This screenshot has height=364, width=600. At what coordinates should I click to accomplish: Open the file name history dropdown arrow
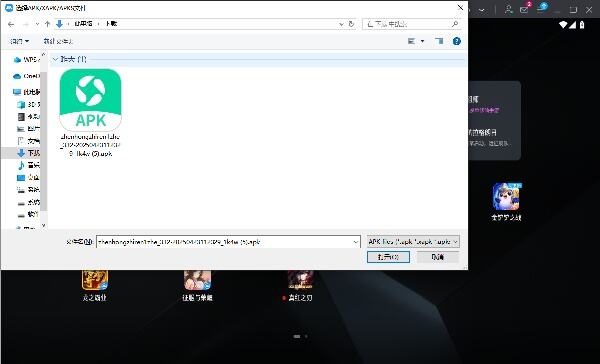tap(355, 242)
